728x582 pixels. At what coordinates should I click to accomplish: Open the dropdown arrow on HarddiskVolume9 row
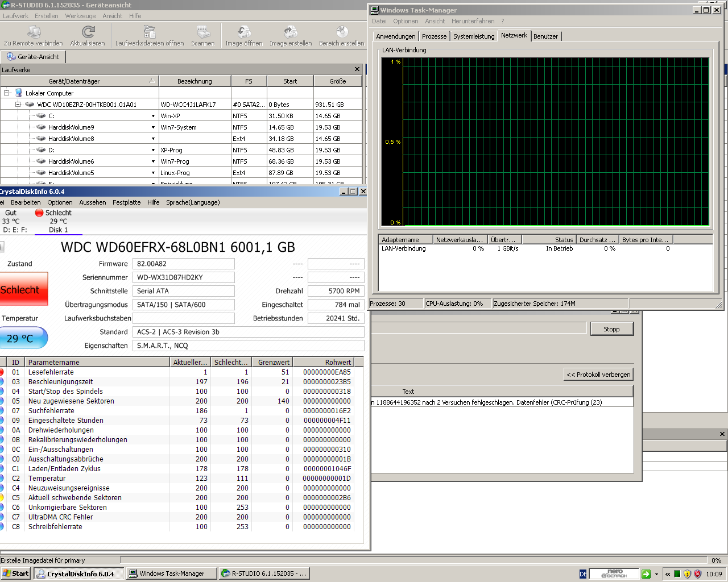153,127
